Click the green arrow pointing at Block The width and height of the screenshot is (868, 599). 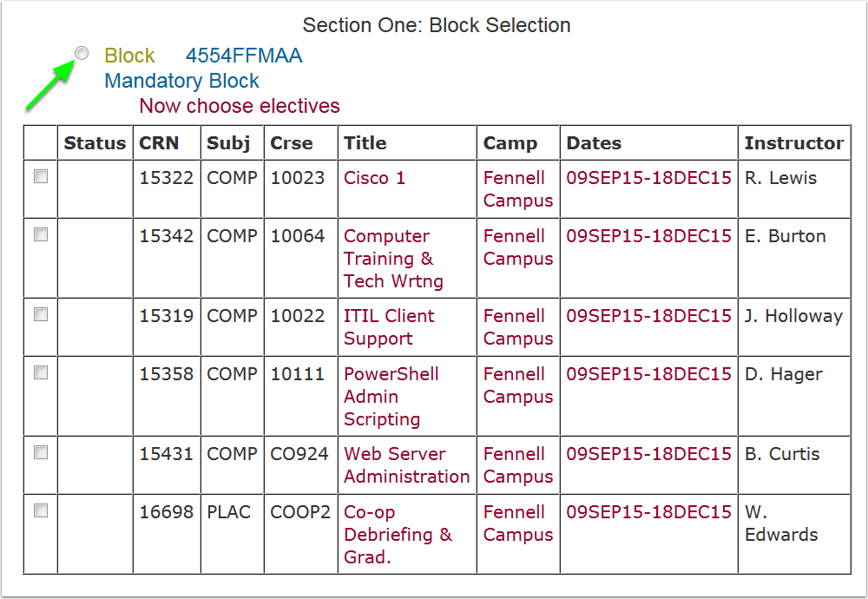[x=48, y=87]
